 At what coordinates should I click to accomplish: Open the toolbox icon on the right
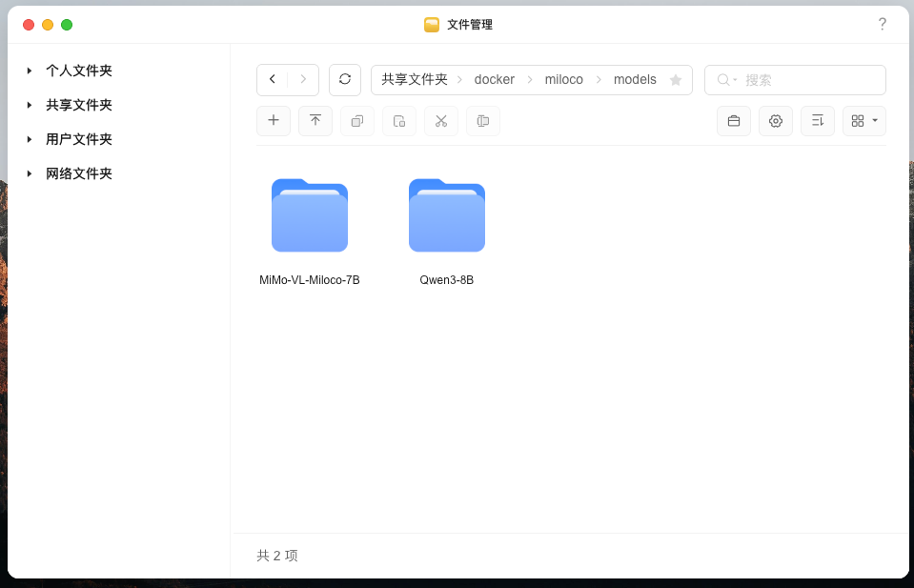pyautogui.click(x=734, y=121)
